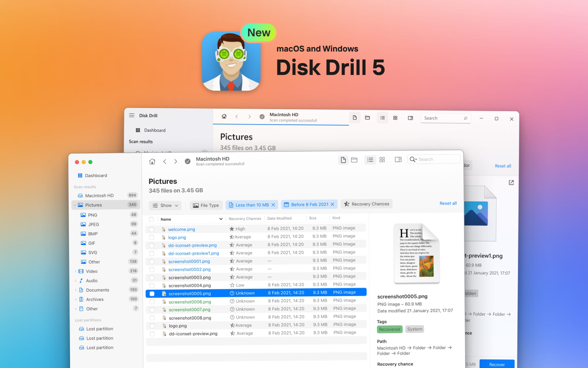Check the box for selected screenshot0005.png
The width and height of the screenshot is (588, 368).
tap(152, 294)
